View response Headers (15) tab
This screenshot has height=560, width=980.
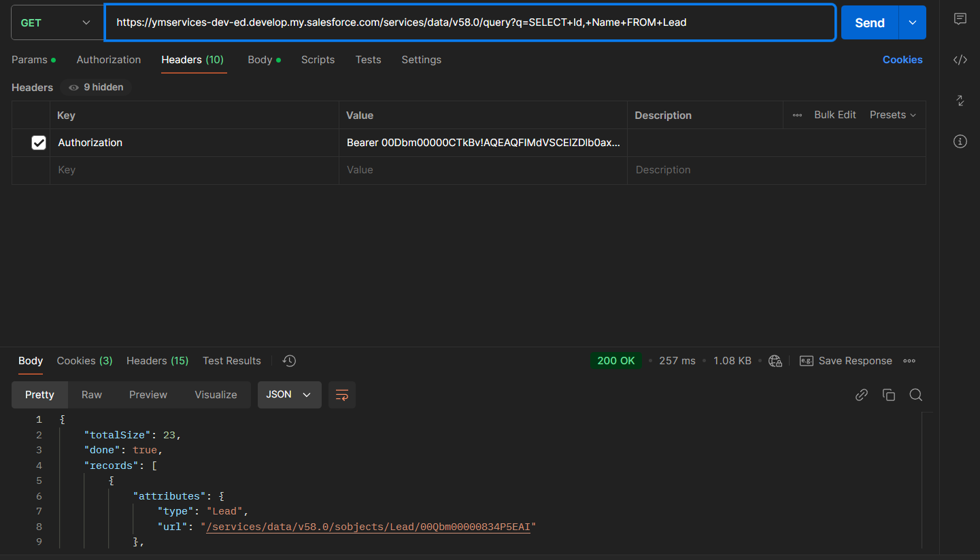[157, 361]
